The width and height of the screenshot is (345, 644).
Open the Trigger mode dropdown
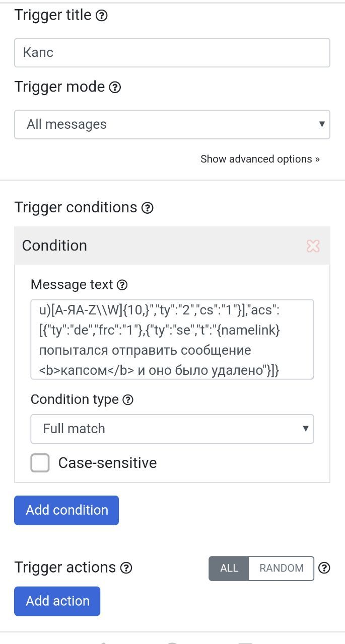click(172, 124)
